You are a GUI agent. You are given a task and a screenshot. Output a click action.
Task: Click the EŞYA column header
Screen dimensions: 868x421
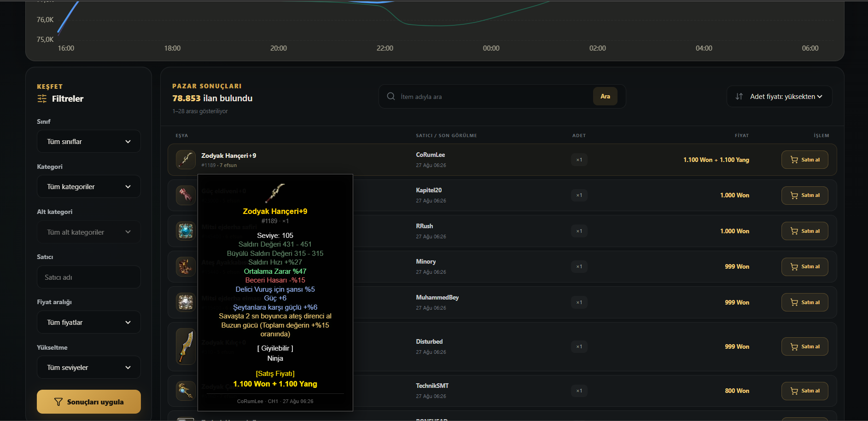coord(182,136)
